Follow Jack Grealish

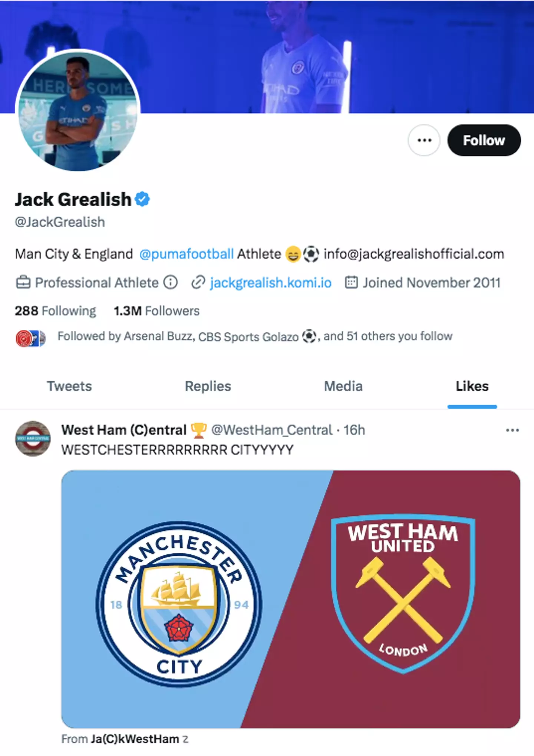pyautogui.click(x=484, y=140)
